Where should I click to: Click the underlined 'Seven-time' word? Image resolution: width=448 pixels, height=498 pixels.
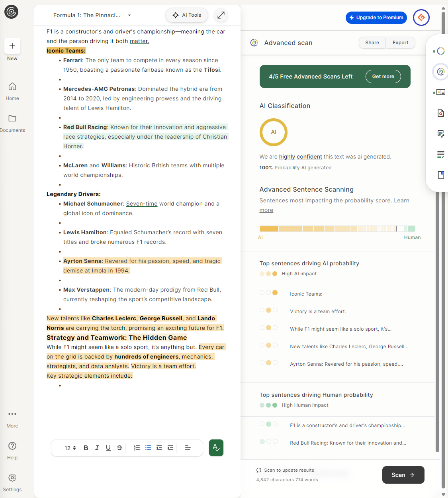tap(142, 204)
